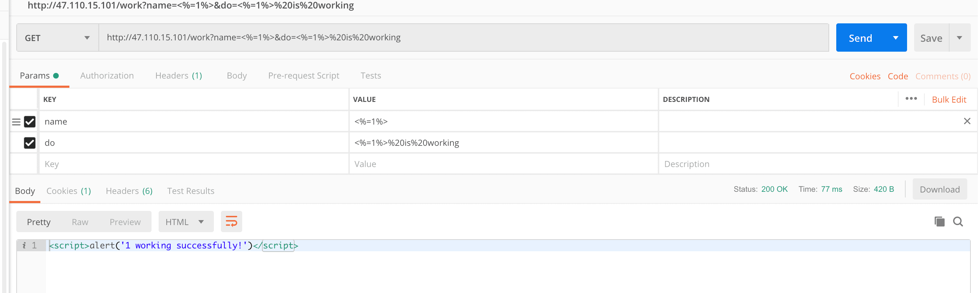Screen dimensions: 980x293
Task: Remove the name parameter row with X
Action: [x=967, y=121]
